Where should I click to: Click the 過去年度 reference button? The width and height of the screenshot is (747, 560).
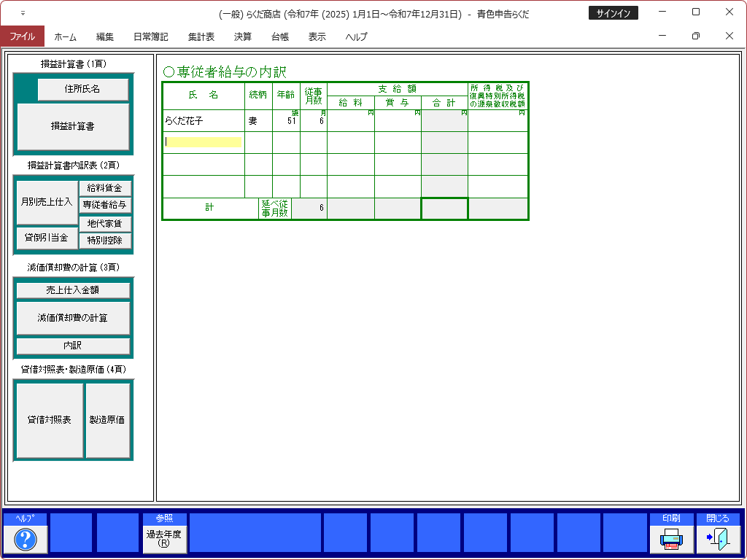[x=164, y=539]
